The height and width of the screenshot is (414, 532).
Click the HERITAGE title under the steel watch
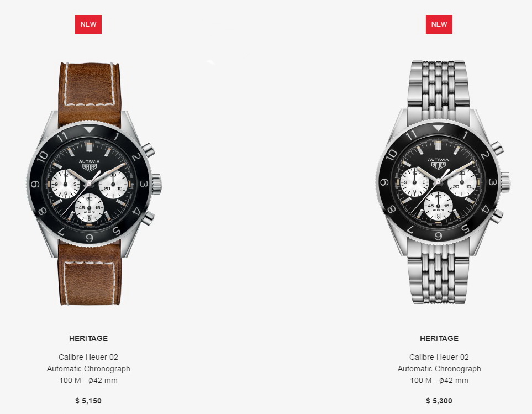(439, 338)
